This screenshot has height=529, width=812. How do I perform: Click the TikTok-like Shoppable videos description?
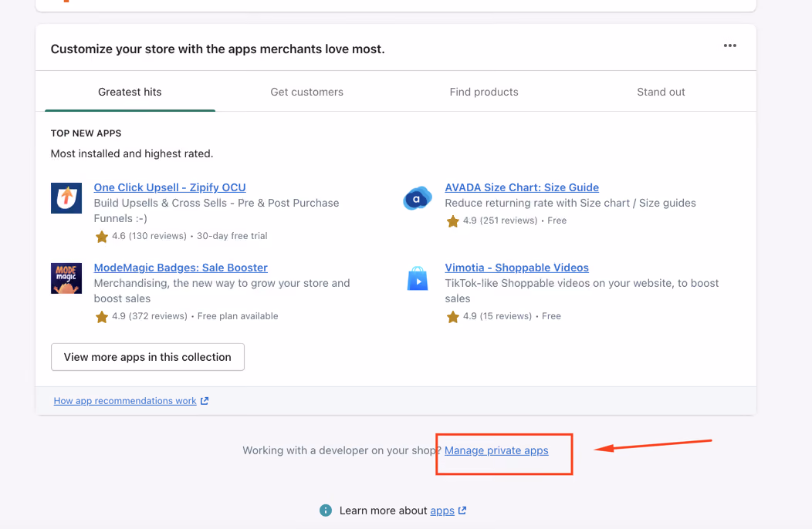tap(581, 291)
